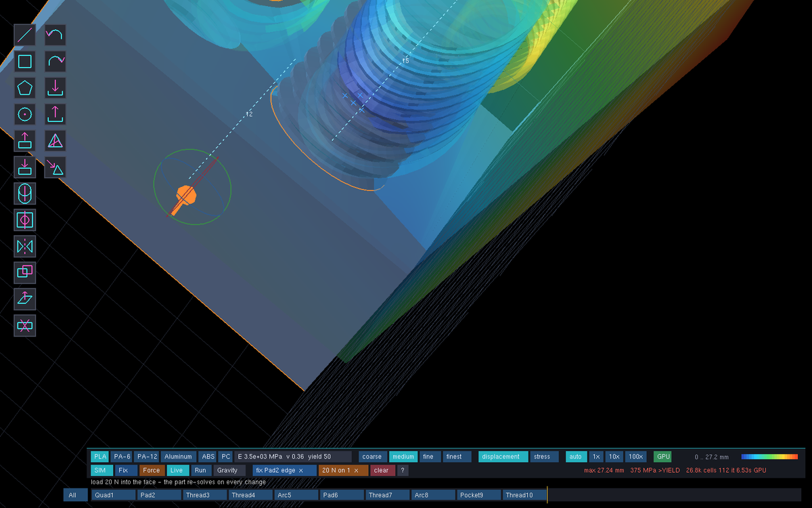Show displacement result view
Image resolution: width=812 pixels, height=508 pixels.
coord(503,457)
